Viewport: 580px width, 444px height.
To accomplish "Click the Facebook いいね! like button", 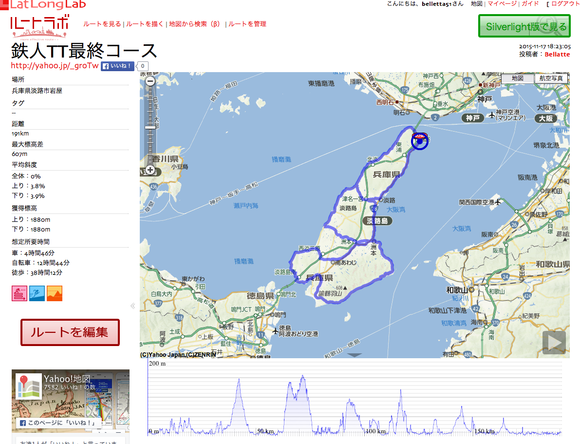I will click(x=117, y=66).
